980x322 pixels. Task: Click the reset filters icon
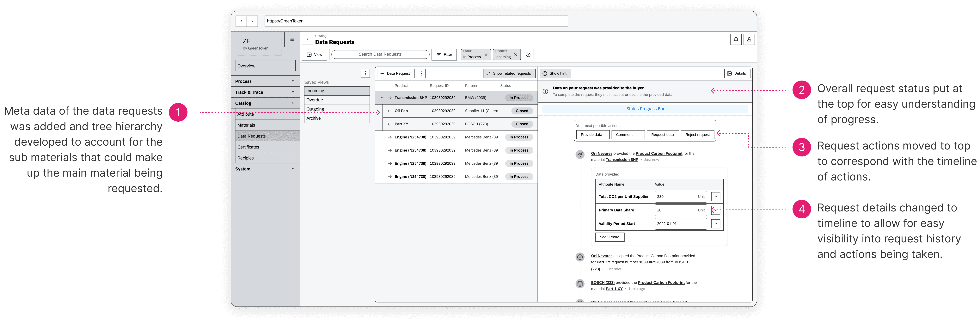[528, 55]
